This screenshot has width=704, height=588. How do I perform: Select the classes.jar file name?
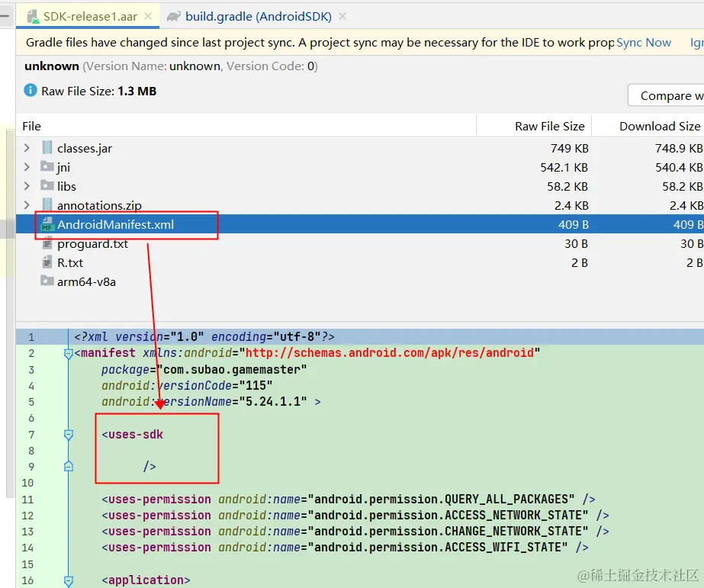(x=85, y=149)
